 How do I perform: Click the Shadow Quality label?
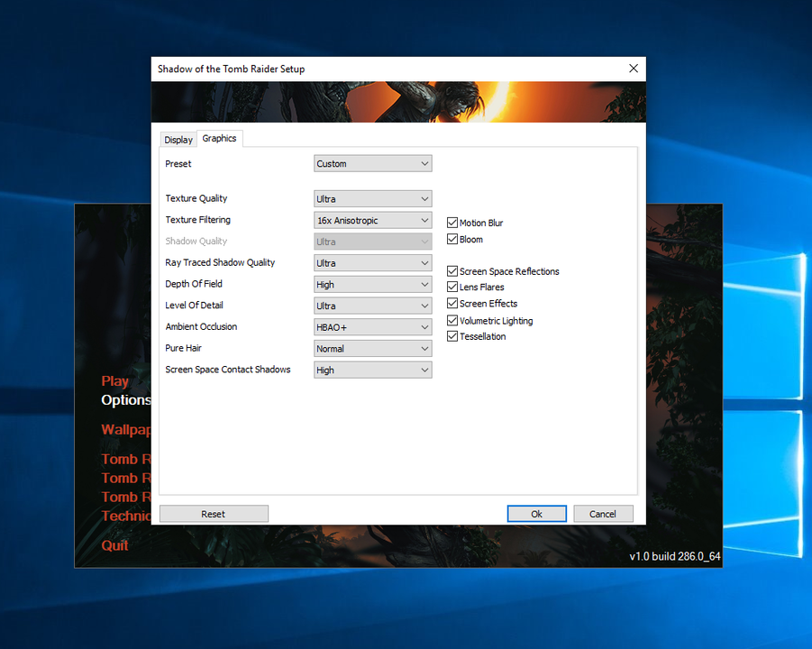[x=196, y=241]
